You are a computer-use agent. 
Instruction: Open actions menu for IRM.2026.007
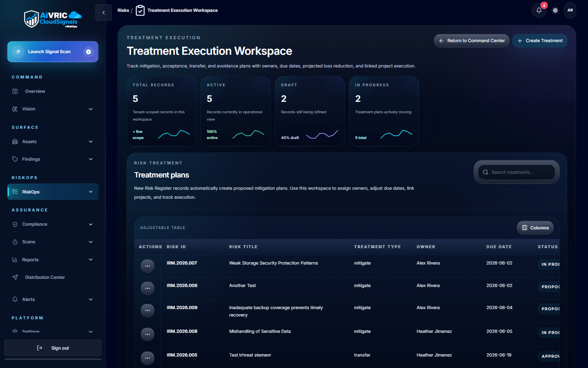147,266
